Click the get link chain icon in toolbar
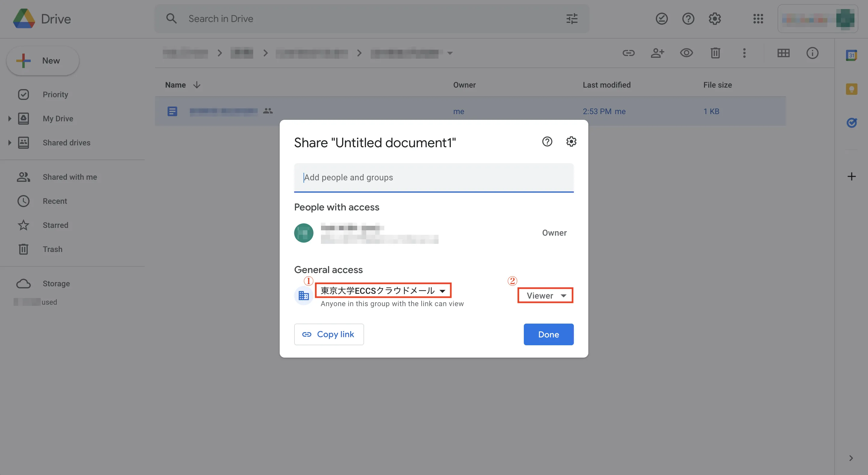The width and height of the screenshot is (868, 475). click(628, 53)
